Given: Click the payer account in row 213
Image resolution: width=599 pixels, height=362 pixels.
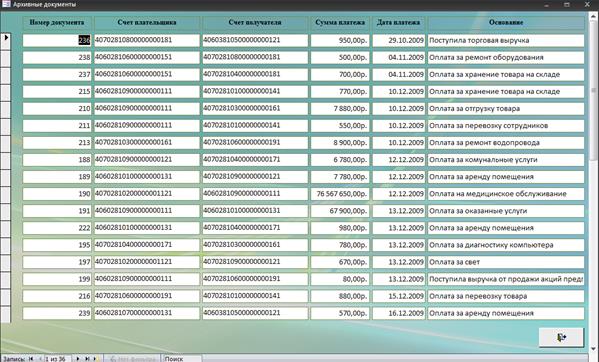Looking at the screenshot, I should click(147, 142).
